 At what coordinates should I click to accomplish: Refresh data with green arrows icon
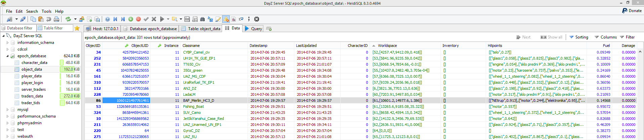(x=68, y=19)
